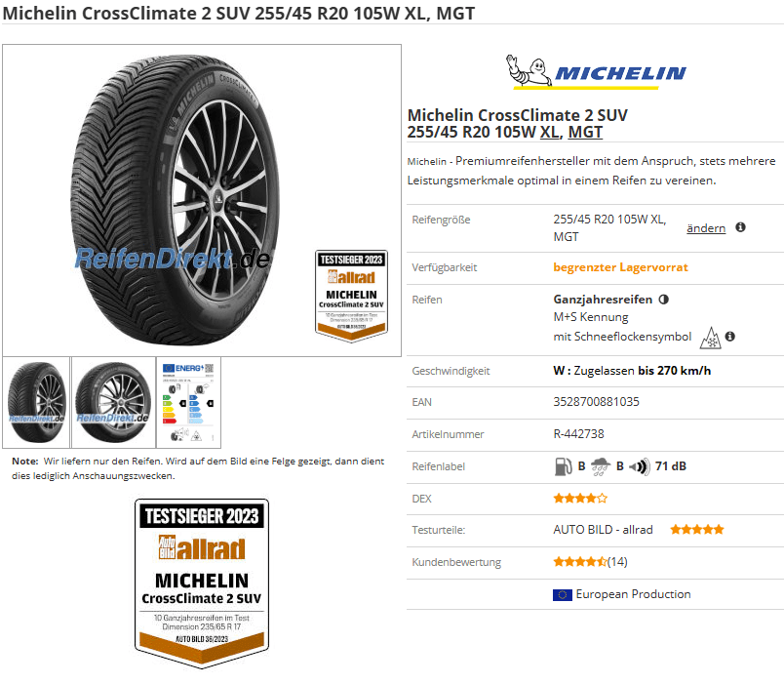Open the EU energy label thumbnail
784x684 pixels.
pos(188,402)
